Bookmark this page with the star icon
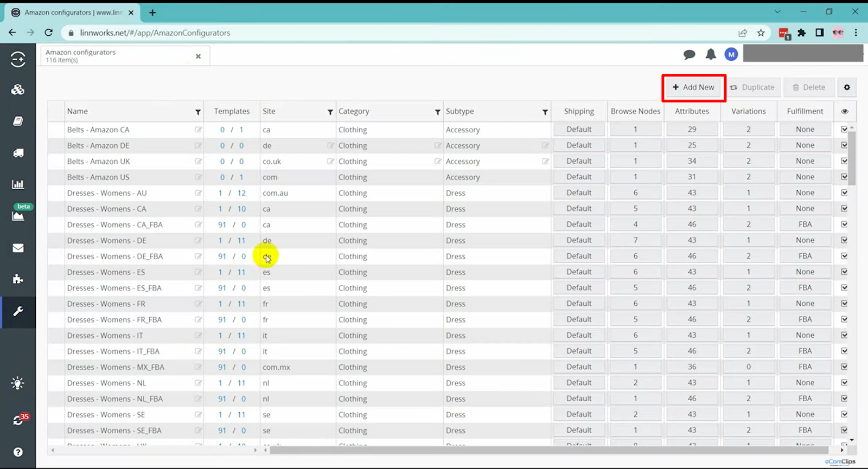This screenshot has width=868, height=469. tap(761, 33)
